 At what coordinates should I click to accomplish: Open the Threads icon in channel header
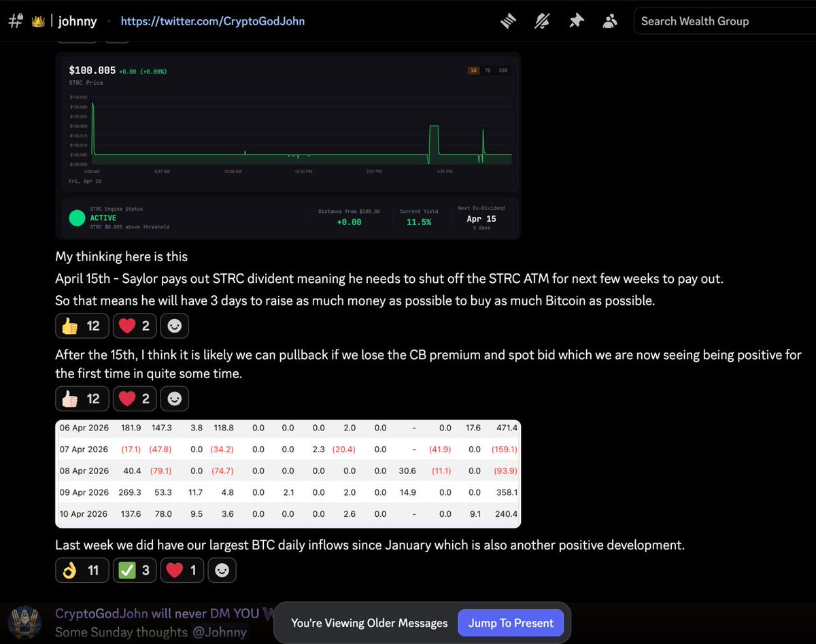(509, 21)
